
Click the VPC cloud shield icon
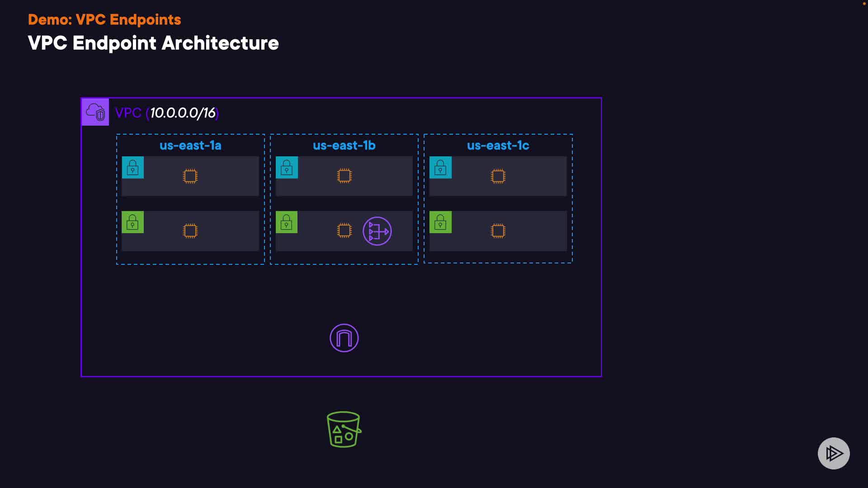point(95,112)
